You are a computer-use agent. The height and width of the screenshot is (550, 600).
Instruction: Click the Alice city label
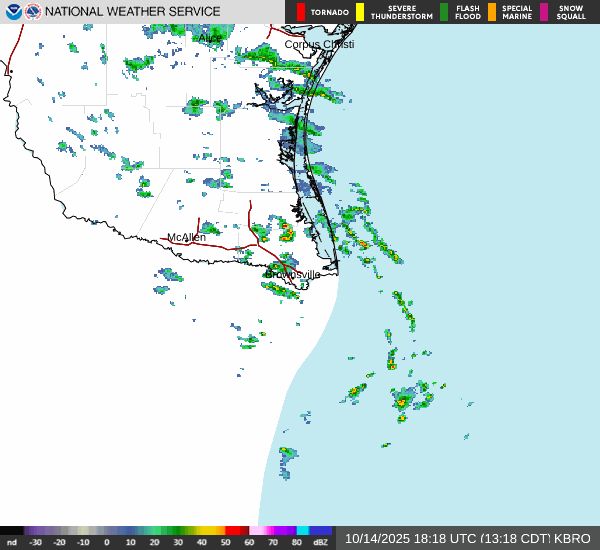click(210, 38)
